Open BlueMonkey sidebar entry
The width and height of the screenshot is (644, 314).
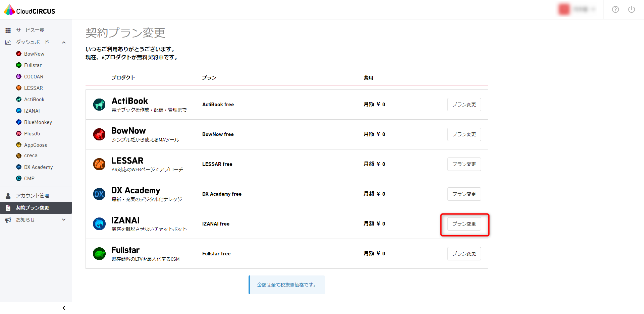[x=38, y=122]
